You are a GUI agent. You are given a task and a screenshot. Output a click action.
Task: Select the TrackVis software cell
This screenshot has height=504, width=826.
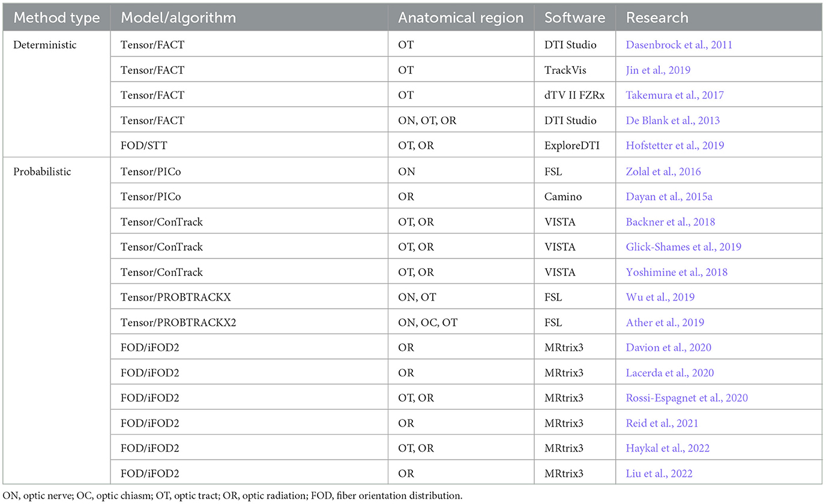coord(575,70)
